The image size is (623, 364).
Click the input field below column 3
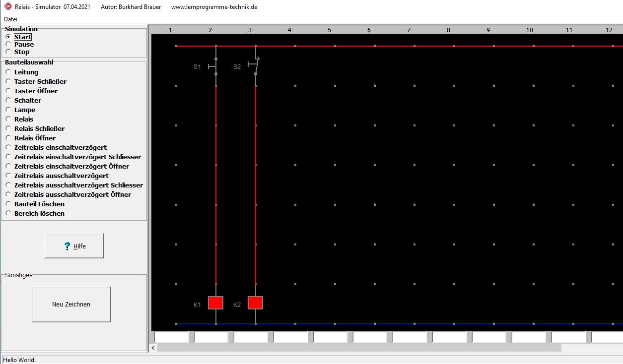tap(251, 337)
